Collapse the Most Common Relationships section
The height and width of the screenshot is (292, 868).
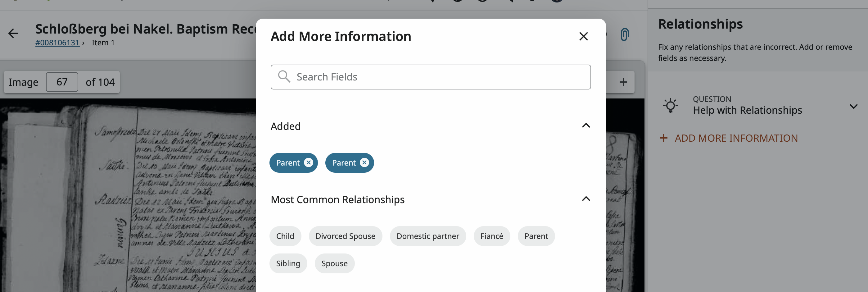coord(586,199)
